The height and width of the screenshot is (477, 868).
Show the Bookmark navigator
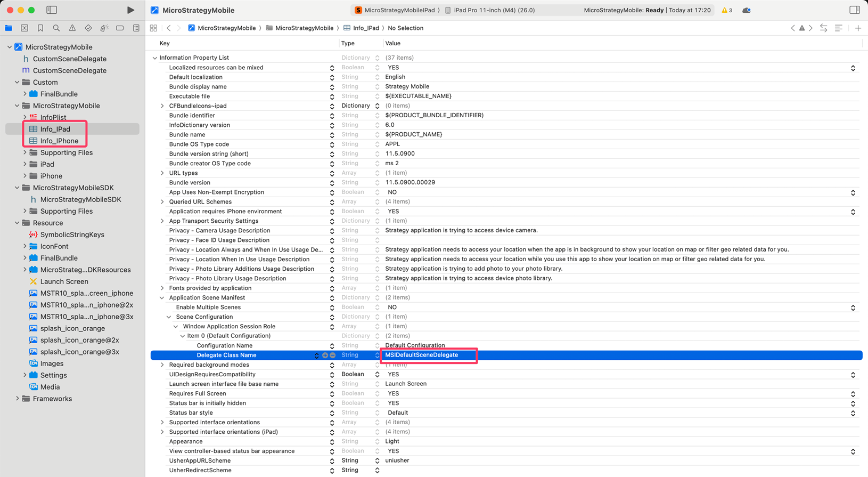(40, 28)
